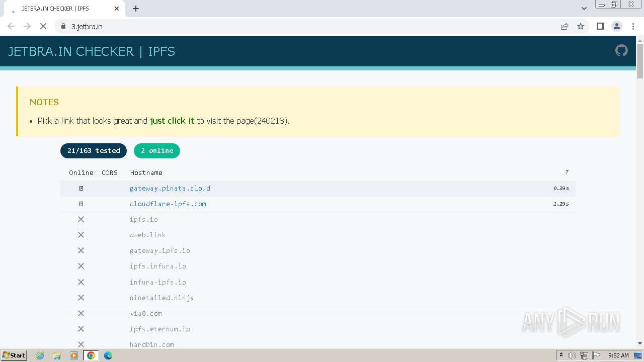Click the offline X icon for ipfs.io
Viewport: 644px width, 362px height.
81,219
